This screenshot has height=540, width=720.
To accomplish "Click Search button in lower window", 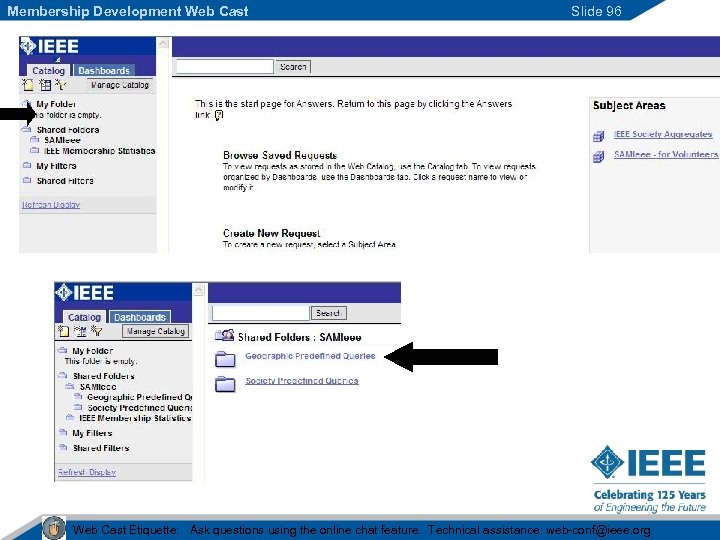I will coord(328,313).
